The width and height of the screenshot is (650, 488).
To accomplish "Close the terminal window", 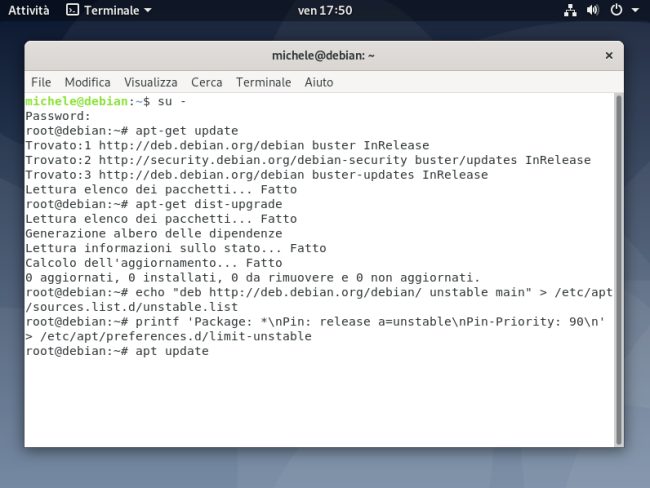I will click(x=606, y=55).
